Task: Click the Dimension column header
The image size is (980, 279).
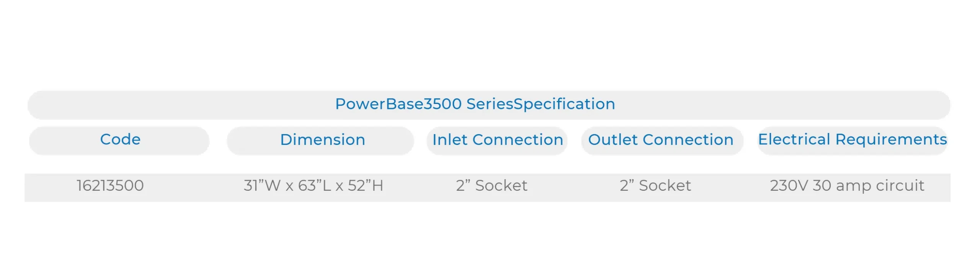Action: [x=322, y=140]
